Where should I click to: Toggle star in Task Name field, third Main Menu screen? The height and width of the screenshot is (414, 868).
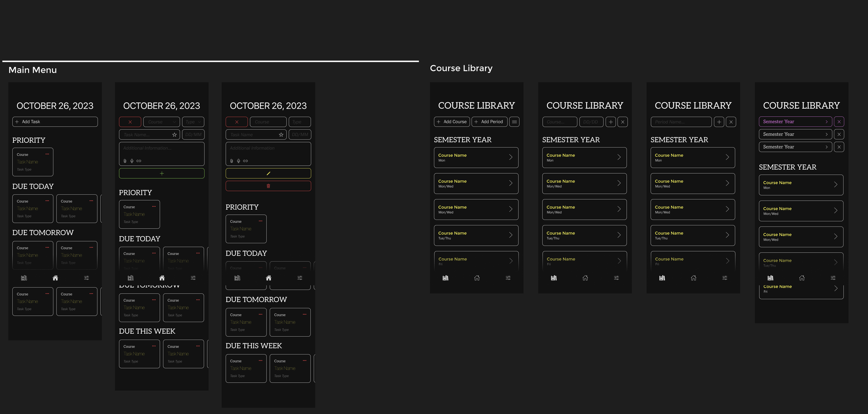(x=281, y=135)
